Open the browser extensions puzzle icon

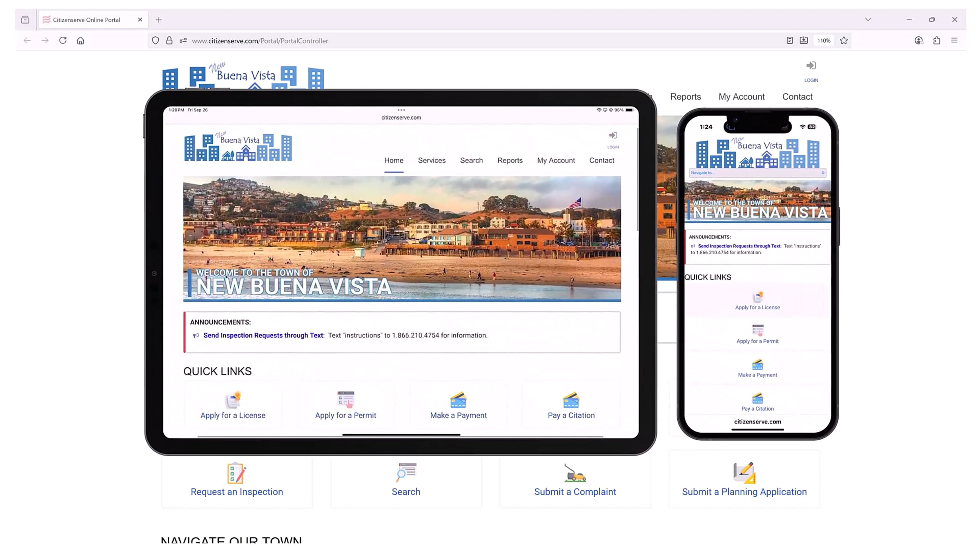(x=937, y=40)
